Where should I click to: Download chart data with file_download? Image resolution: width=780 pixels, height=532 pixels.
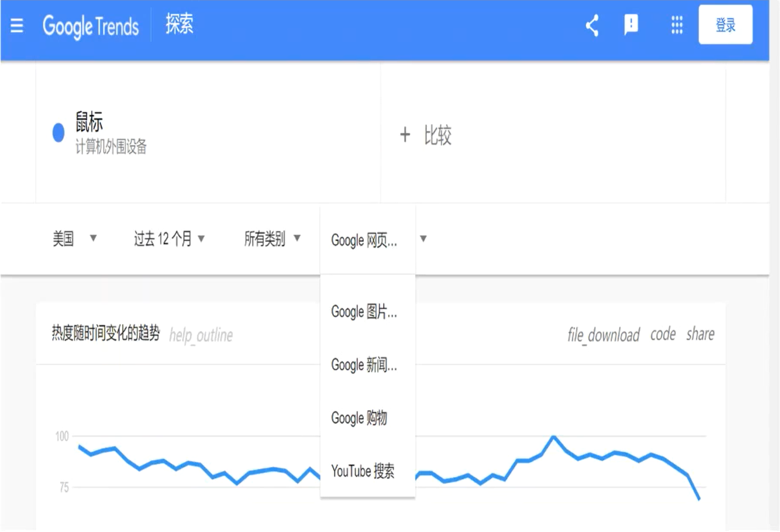[x=603, y=335]
